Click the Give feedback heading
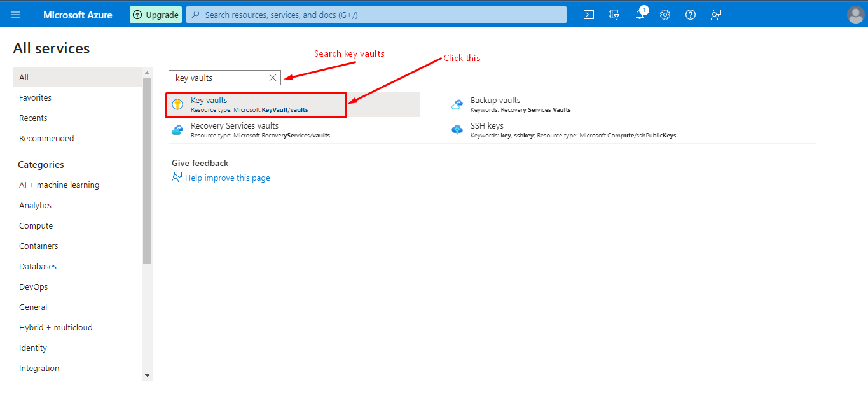The width and height of the screenshot is (868, 394). [x=200, y=163]
